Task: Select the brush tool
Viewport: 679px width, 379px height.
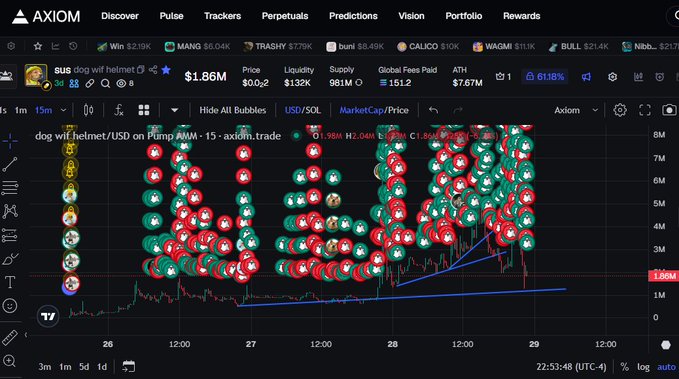Action: tap(10, 259)
